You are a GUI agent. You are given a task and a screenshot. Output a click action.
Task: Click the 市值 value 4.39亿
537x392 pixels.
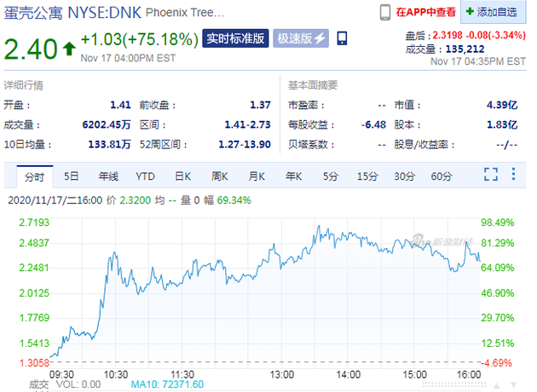502,105
